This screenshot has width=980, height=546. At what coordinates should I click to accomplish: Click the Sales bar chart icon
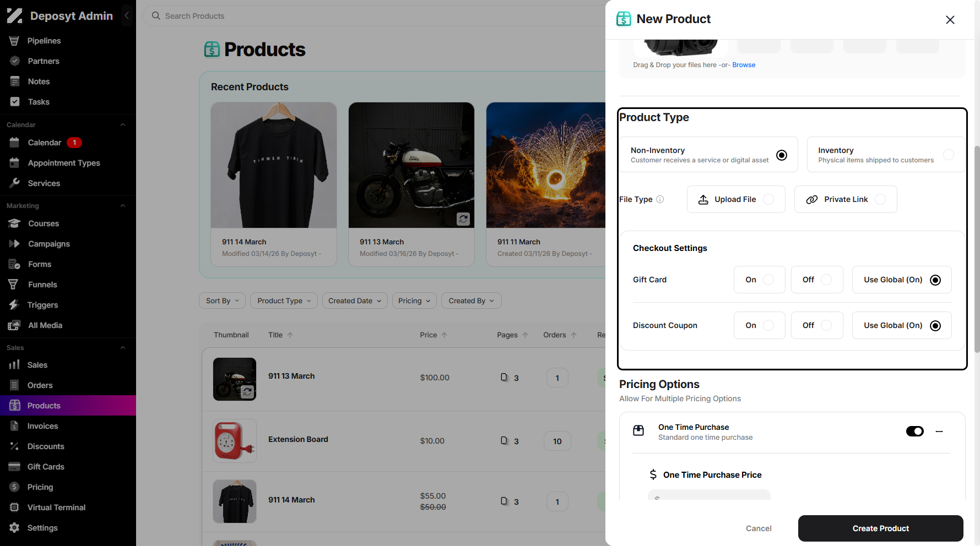[14, 365]
